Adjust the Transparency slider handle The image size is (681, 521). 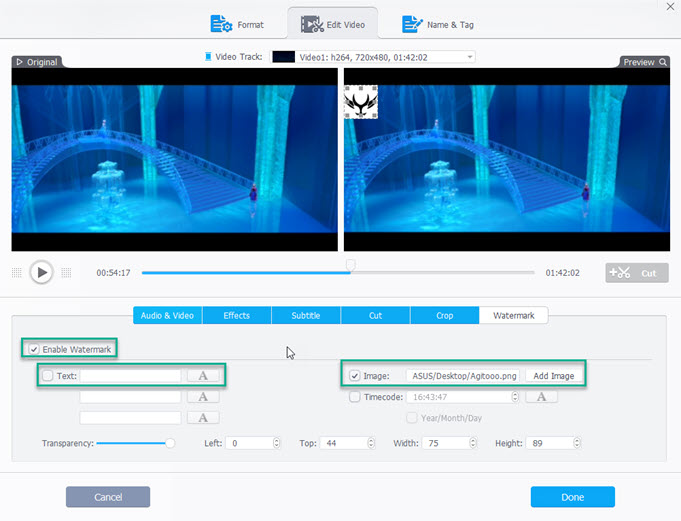170,443
